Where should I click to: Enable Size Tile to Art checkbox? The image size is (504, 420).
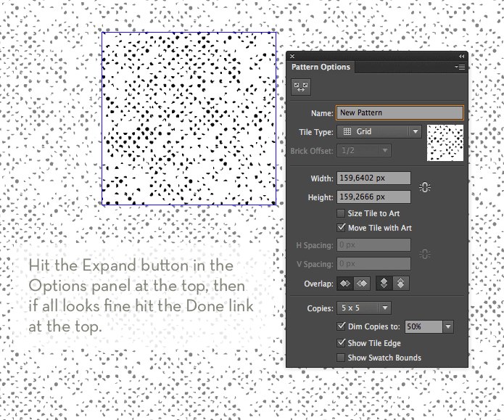(x=341, y=213)
